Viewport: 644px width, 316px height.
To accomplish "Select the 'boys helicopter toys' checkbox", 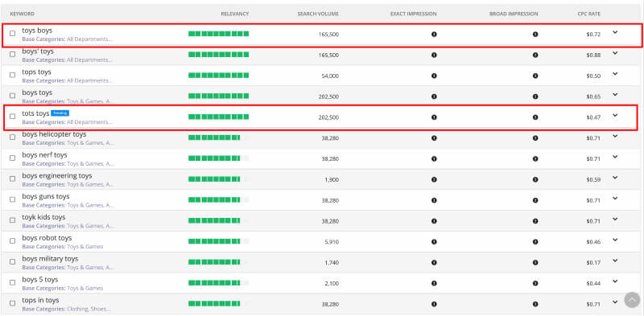I will click(12, 137).
